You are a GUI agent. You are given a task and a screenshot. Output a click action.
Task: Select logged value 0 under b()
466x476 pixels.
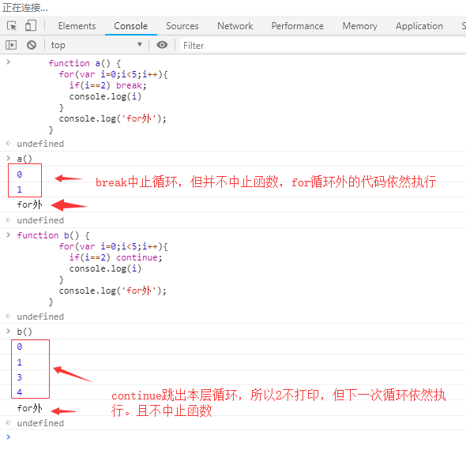[20, 347]
